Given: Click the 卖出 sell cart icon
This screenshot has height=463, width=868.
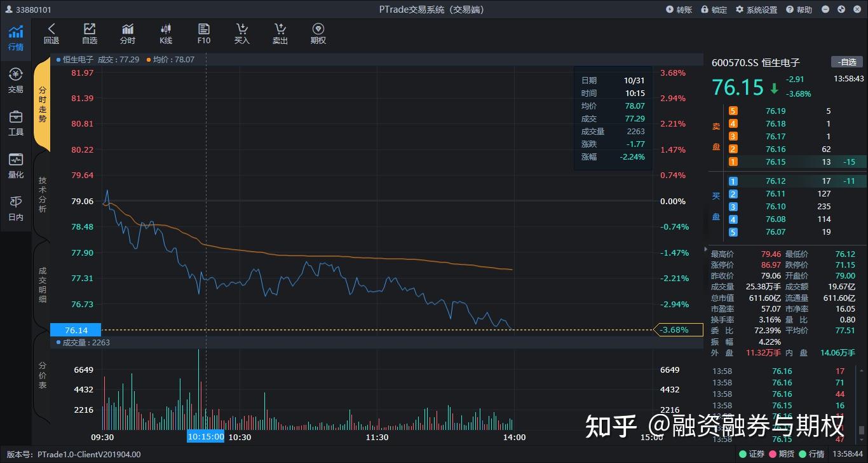Looking at the screenshot, I should pos(280,34).
